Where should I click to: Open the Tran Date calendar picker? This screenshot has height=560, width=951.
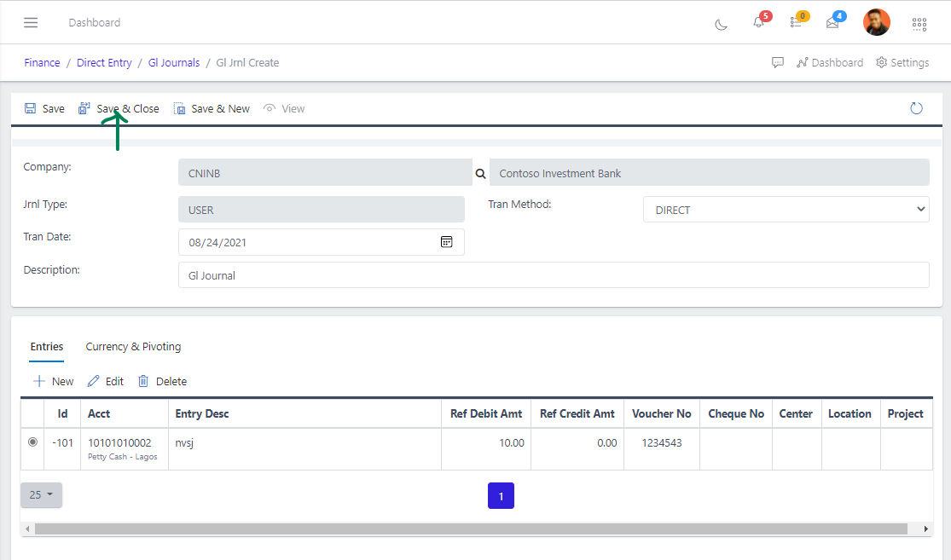point(446,242)
